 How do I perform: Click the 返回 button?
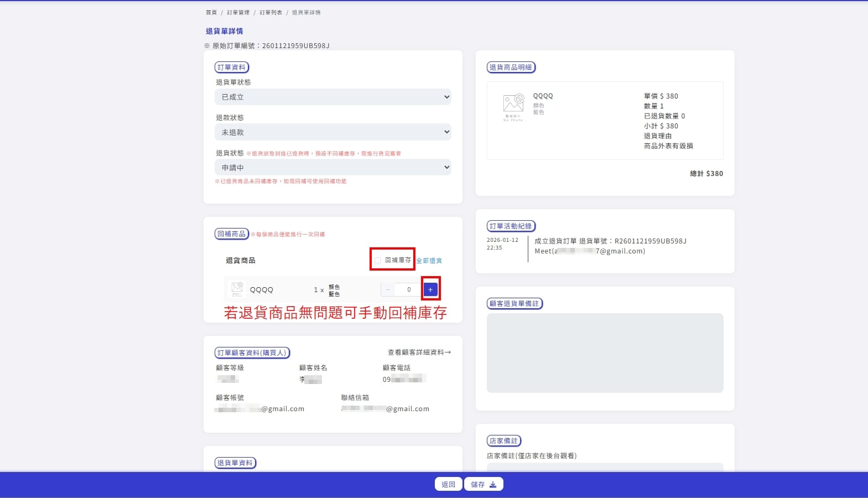[x=449, y=484]
